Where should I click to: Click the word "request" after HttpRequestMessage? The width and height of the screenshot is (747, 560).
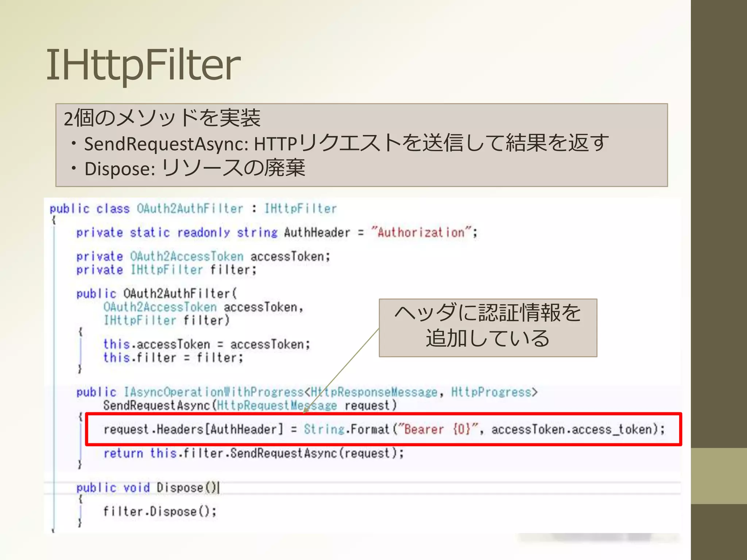[367, 405]
